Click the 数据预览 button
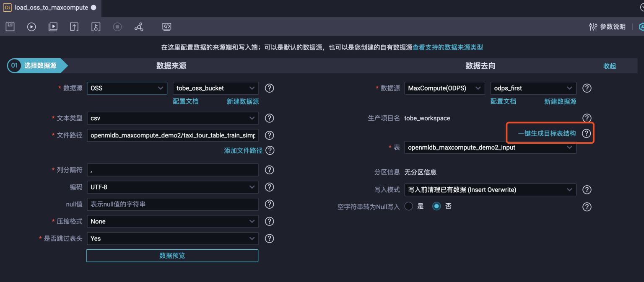 pyautogui.click(x=172, y=256)
